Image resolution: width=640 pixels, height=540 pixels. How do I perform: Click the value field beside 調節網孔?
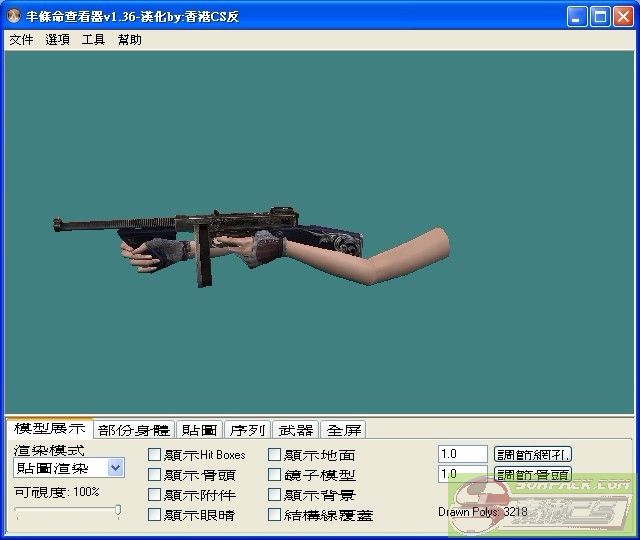coord(462,454)
